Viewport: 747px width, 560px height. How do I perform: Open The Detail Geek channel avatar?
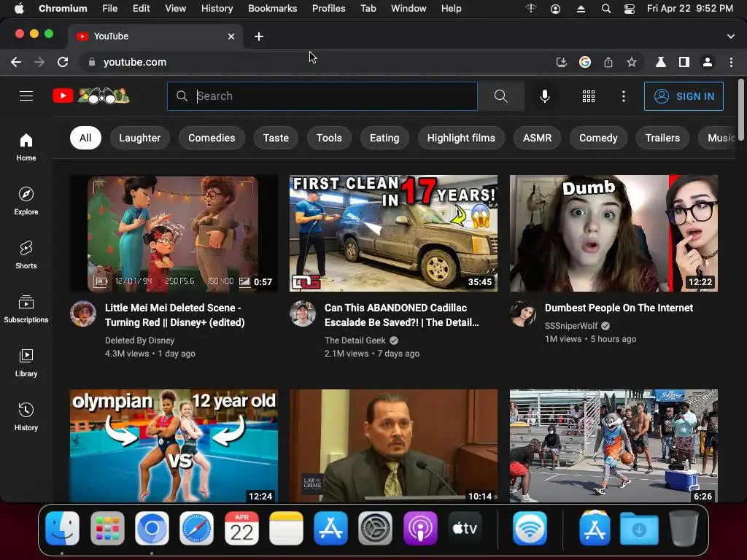[303, 314]
